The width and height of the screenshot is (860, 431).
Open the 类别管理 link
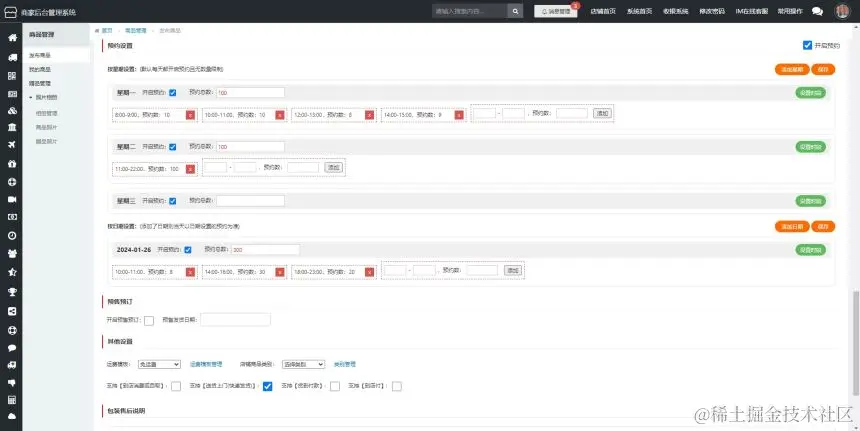click(345, 364)
